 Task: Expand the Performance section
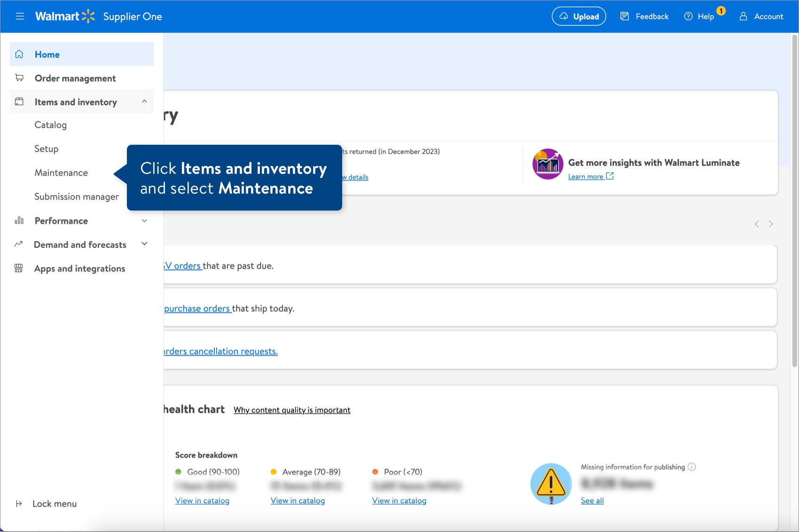click(x=144, y=220)
